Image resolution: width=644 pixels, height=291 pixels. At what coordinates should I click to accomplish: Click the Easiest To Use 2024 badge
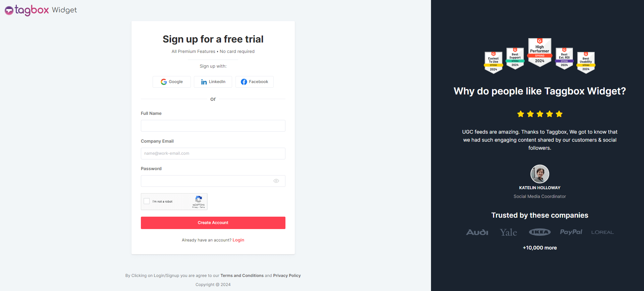click(493, 61)
